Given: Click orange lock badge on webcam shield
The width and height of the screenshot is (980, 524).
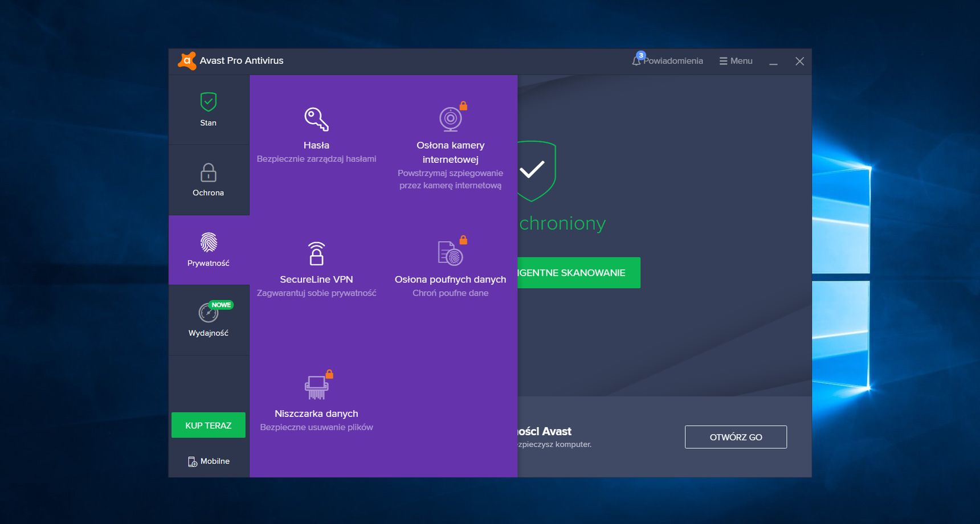Looking at the screenshot, I should tap(463, 106).
